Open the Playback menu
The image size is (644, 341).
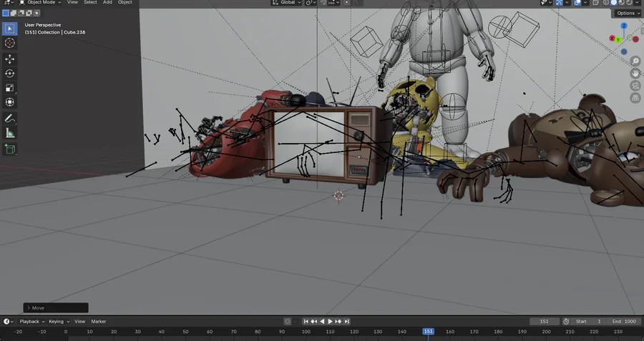[32, 321]
